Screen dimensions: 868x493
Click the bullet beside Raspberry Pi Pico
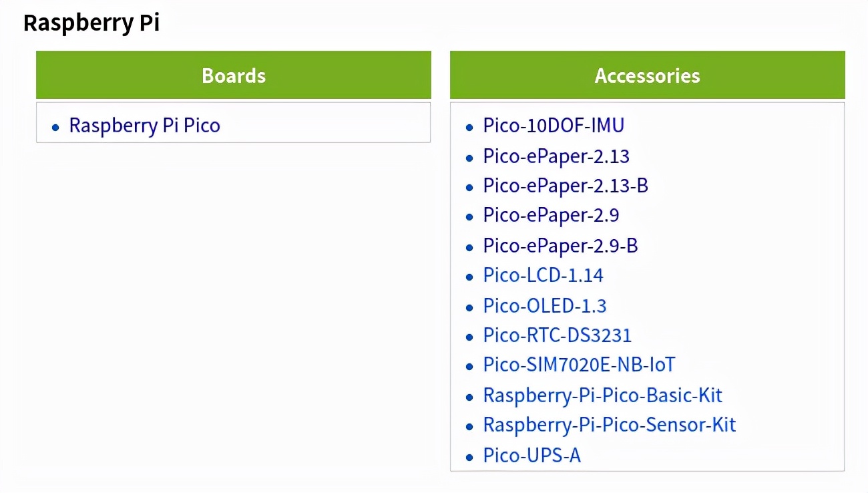[56, 127]
